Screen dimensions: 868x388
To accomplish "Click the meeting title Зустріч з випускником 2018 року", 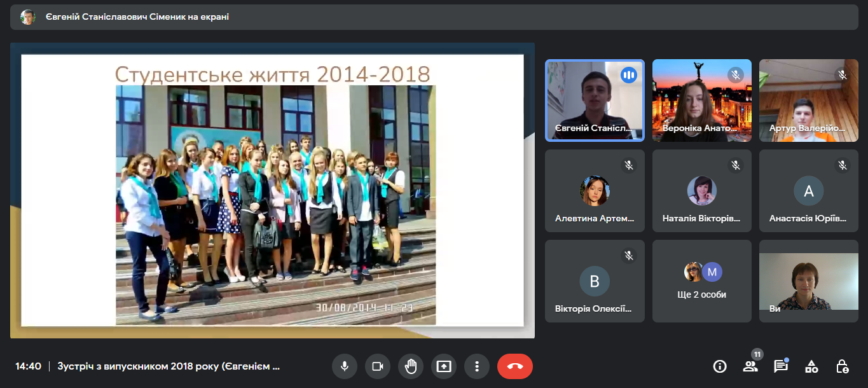I will click(169, 366).
